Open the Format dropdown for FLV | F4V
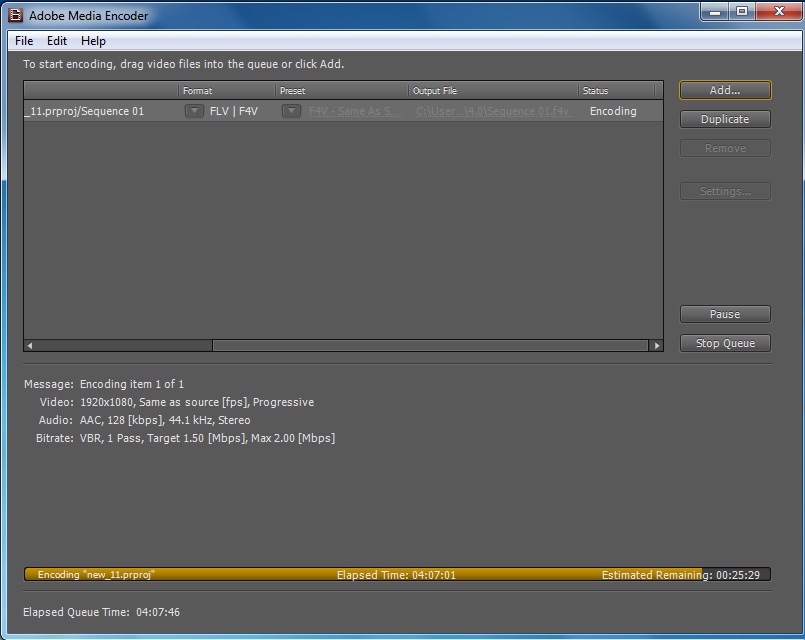The height and width of the screenshot is (640, 805). (194, 111)
